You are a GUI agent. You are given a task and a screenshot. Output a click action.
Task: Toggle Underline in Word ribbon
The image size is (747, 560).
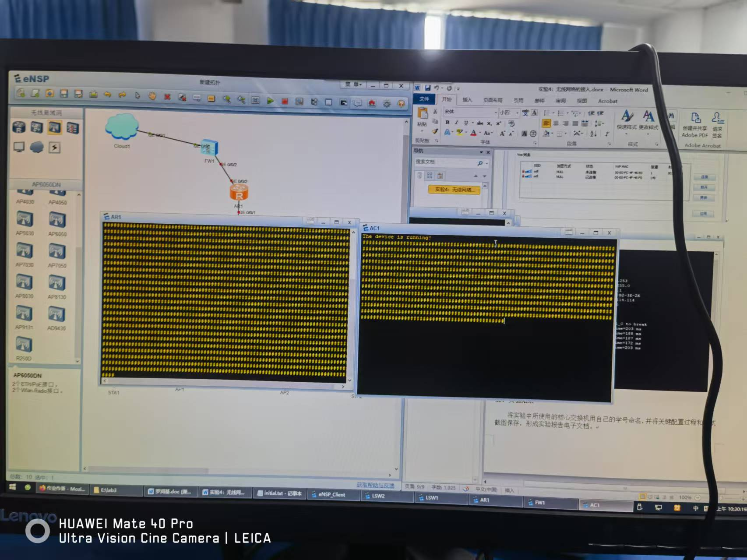pos(466,123)
